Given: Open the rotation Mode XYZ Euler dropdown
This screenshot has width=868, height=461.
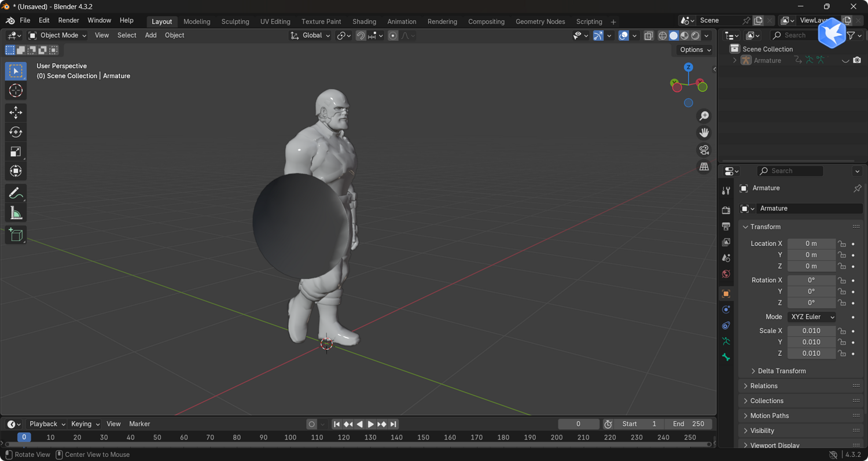Looking at the screenshot, I should [x=811, y=317].
